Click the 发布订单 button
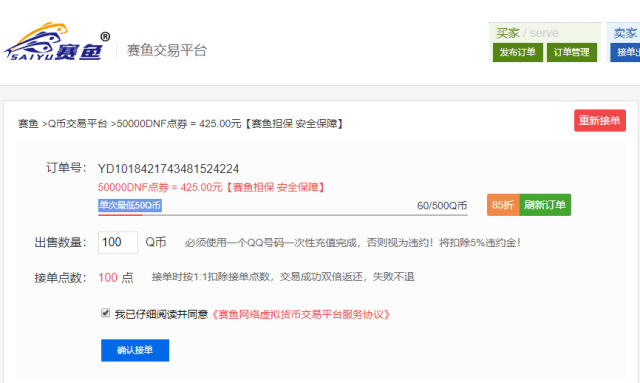The image size is (640, 383). (x=518, y=52)
